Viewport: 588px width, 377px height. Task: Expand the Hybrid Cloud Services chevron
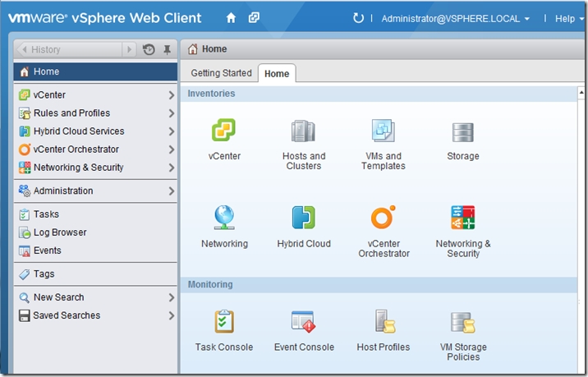172,131
